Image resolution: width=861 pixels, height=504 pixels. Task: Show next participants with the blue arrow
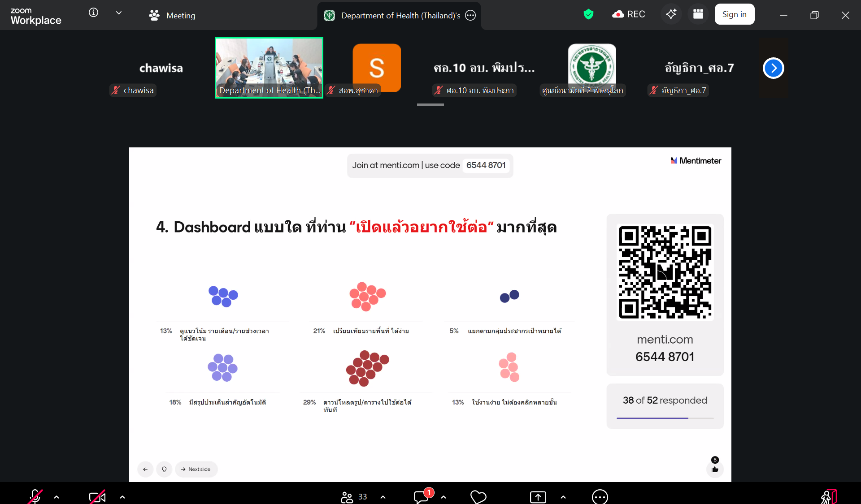click(773, 68)
